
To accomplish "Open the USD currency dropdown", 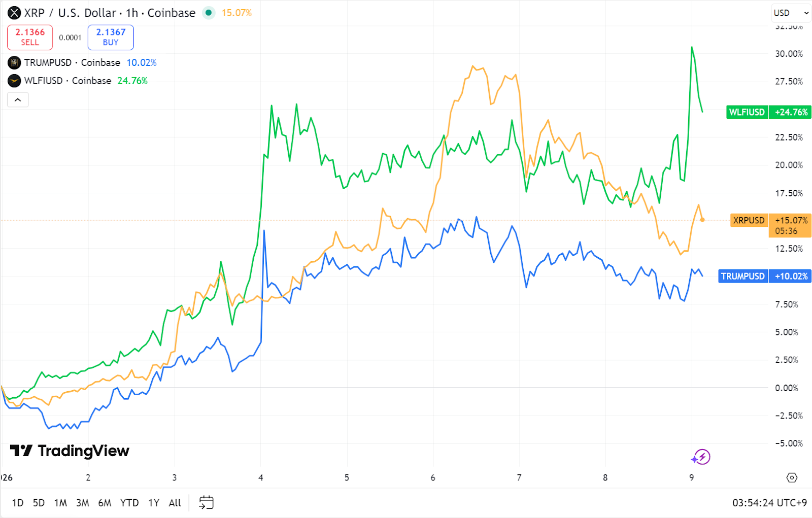I will point(790,13).
